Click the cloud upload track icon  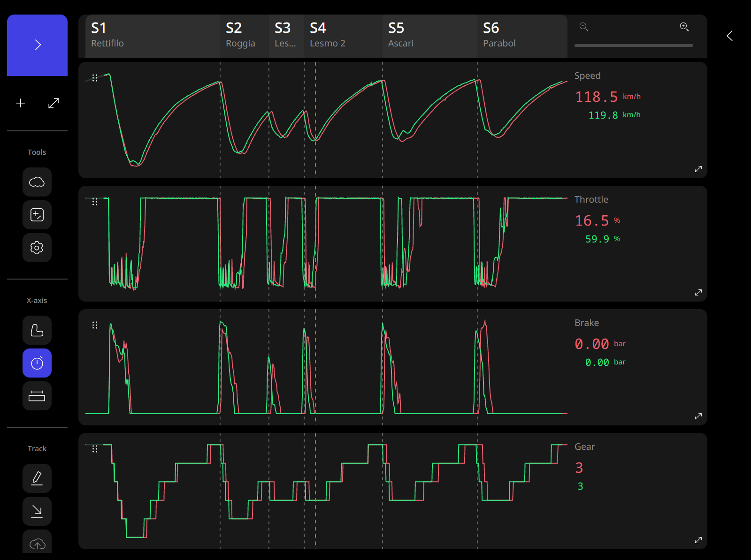coord(37,542)
